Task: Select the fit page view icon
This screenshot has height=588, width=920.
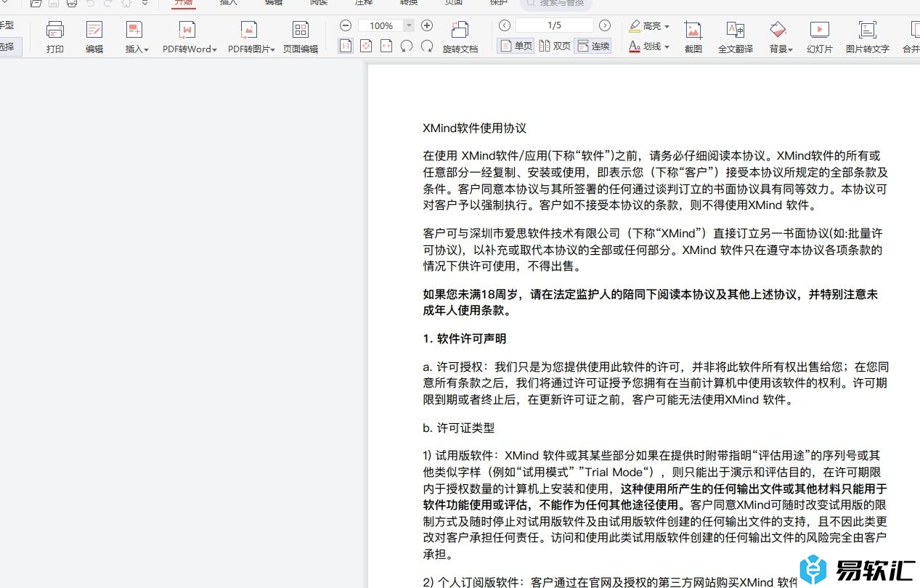Action: click(366, 46)
